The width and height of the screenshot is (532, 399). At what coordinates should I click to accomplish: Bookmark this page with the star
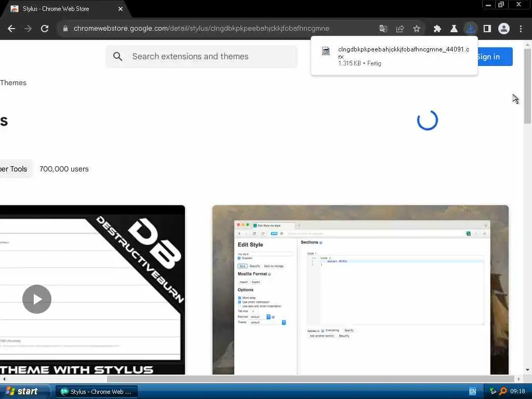coord(417,29)
